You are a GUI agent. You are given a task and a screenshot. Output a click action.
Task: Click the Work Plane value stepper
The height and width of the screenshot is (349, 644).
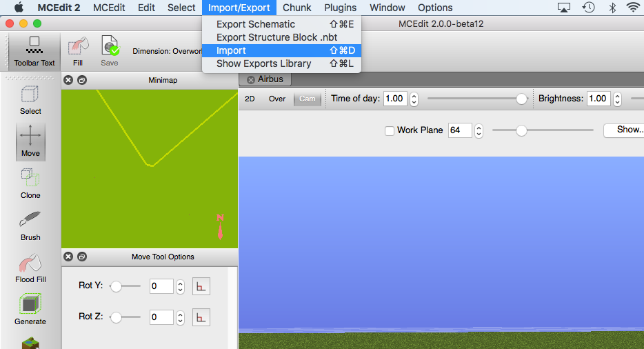[479, 131]
